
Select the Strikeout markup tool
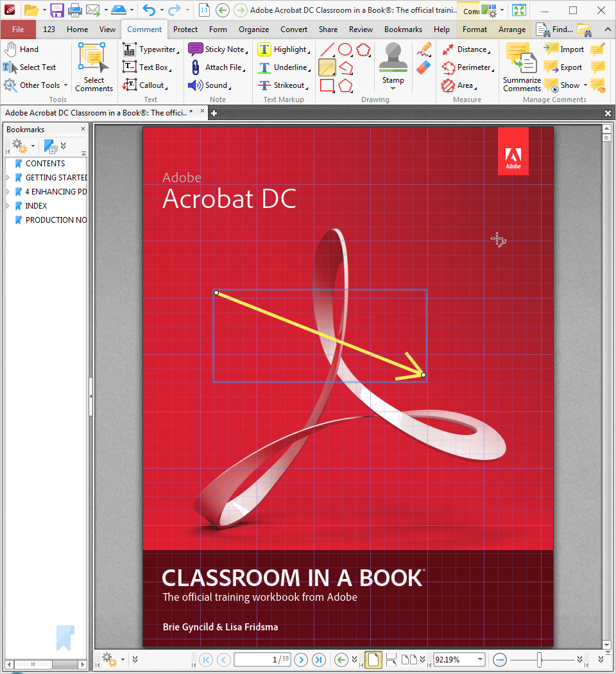tap(283, 85)
